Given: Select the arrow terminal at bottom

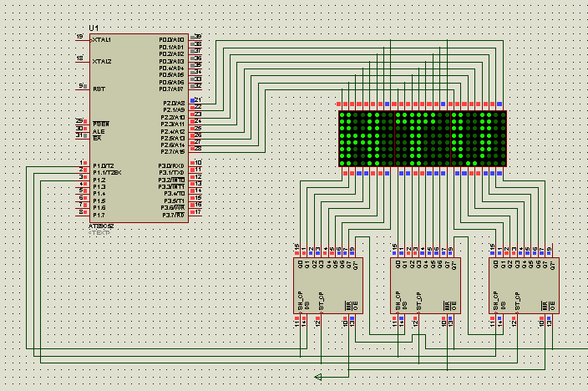Looking at the screenshot, I should 319,377.
